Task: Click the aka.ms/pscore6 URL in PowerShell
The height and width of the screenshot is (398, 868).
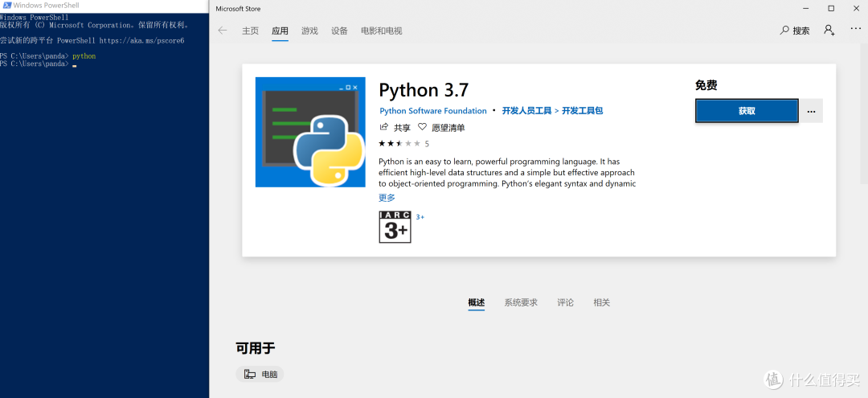Action: (x=141, y=40)
